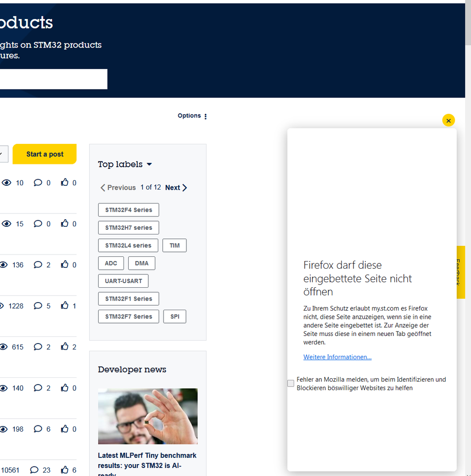The height and width of the screenshot is (476, 471).
Task: Click the 1228 view count
Action: point(16,306)
